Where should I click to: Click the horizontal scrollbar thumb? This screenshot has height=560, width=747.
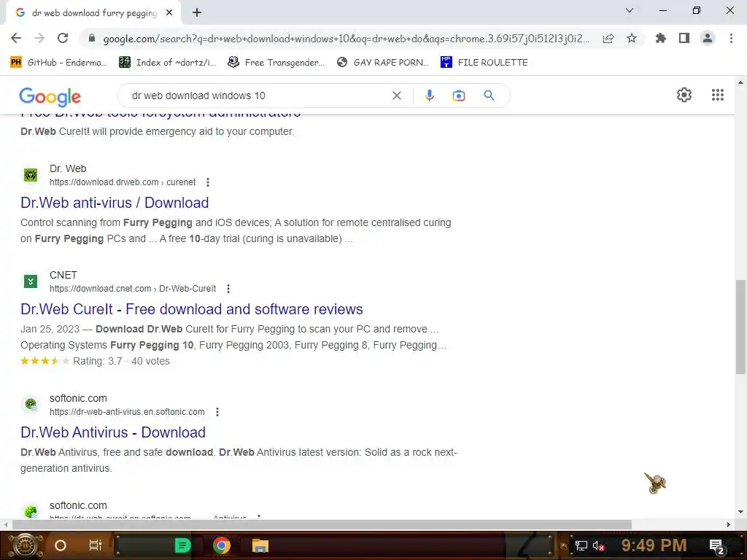pyautogui.click(x=322, y=525)
